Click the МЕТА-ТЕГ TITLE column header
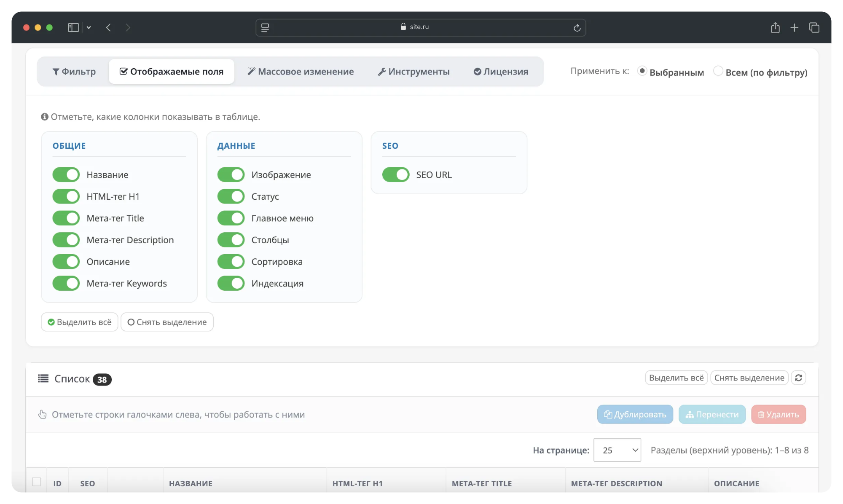Screen dimensions: 843x504 pos(482,483)
